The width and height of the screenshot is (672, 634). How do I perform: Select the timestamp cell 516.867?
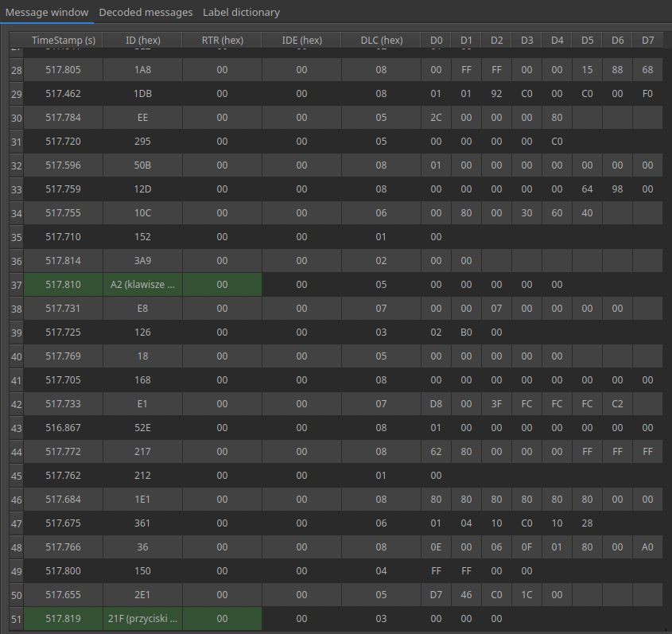point(63,428)
